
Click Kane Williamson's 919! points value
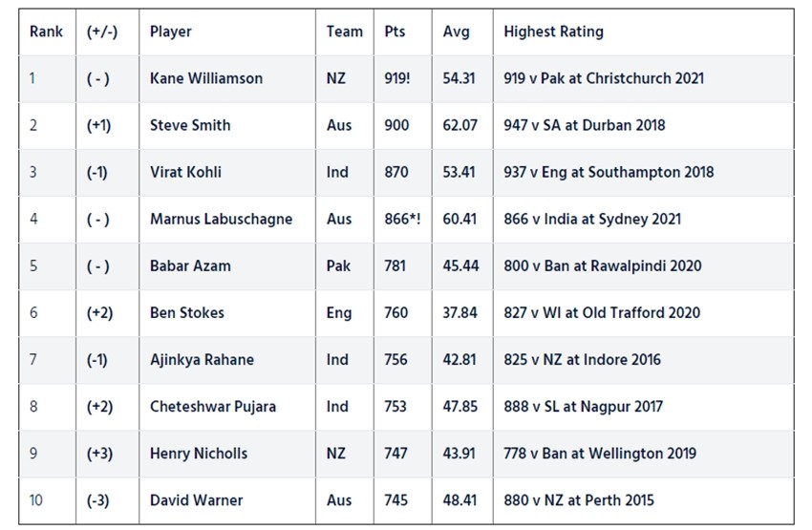tap(397, 78)
